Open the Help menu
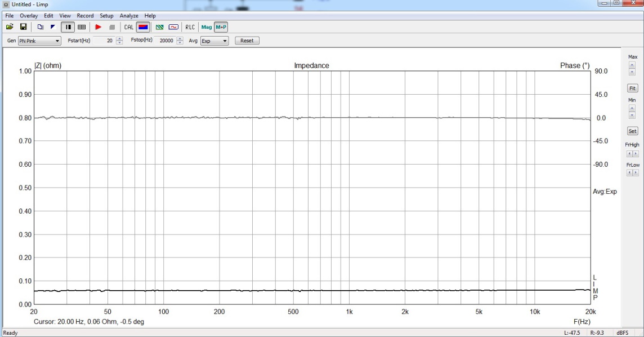 coord(150,16)
